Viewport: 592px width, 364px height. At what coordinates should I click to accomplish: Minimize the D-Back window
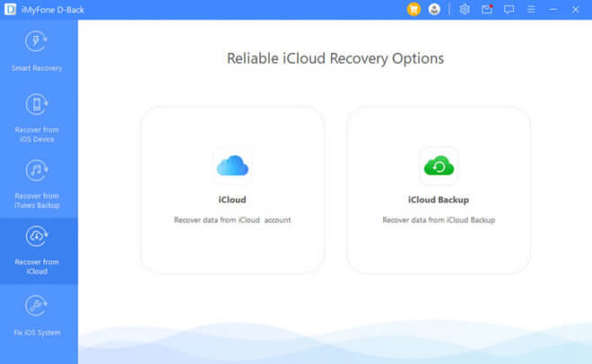click(x=553, y=9)
